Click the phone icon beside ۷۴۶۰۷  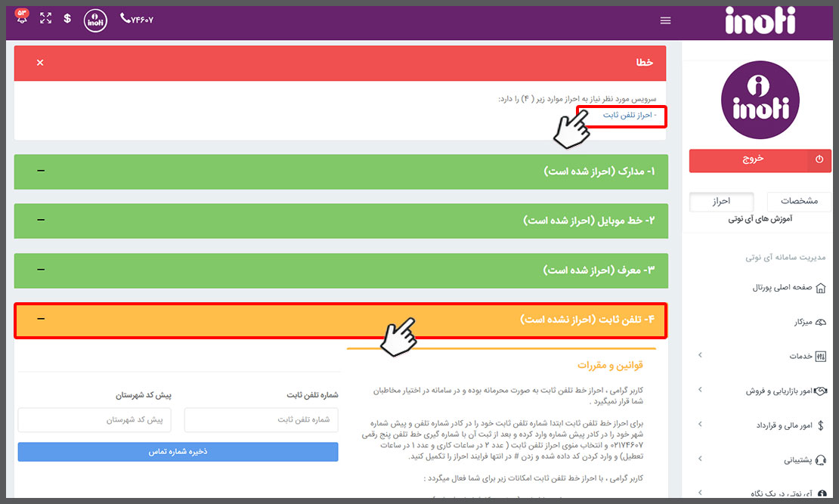coord(125,19)
